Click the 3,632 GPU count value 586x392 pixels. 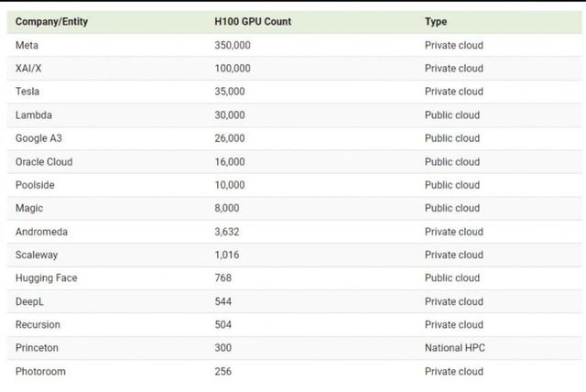coord(227,232)
